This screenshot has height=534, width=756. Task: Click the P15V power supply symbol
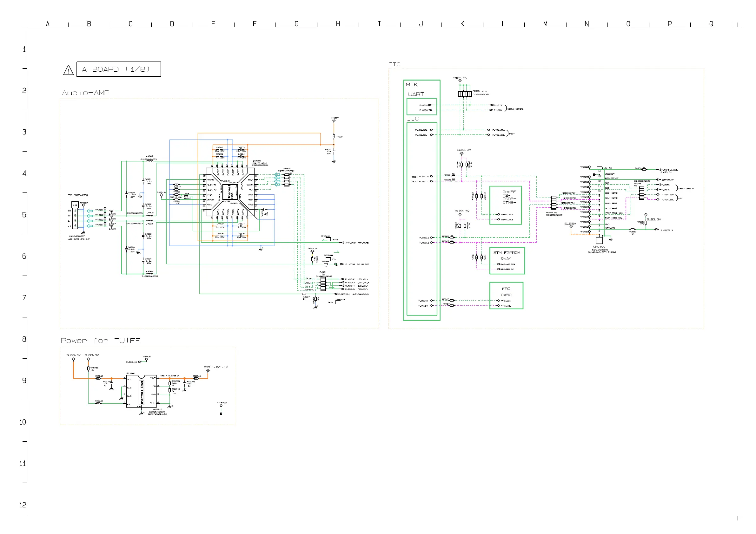[334, 120]
